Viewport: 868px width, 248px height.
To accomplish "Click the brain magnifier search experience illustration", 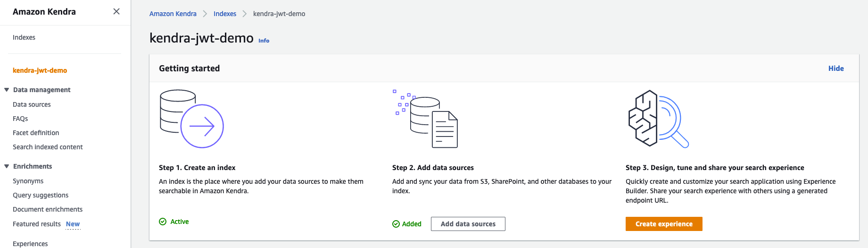I will pyautogui.click(x=658, y=119).
